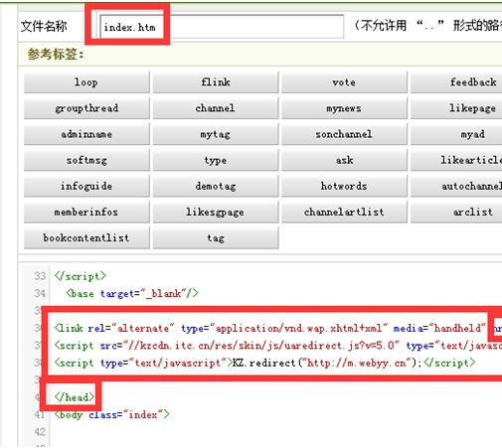This screenshot has width=502, height=448.
Task: Insert the feedback tag
Action: (456, 82)
